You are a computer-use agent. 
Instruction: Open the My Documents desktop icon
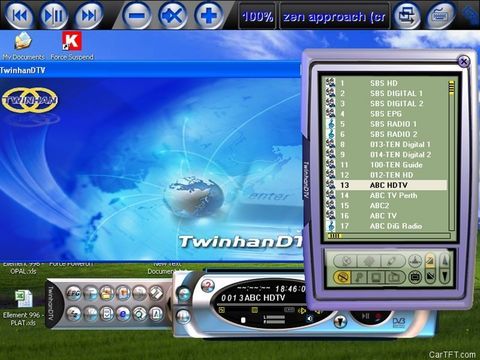tap(23, 46)
